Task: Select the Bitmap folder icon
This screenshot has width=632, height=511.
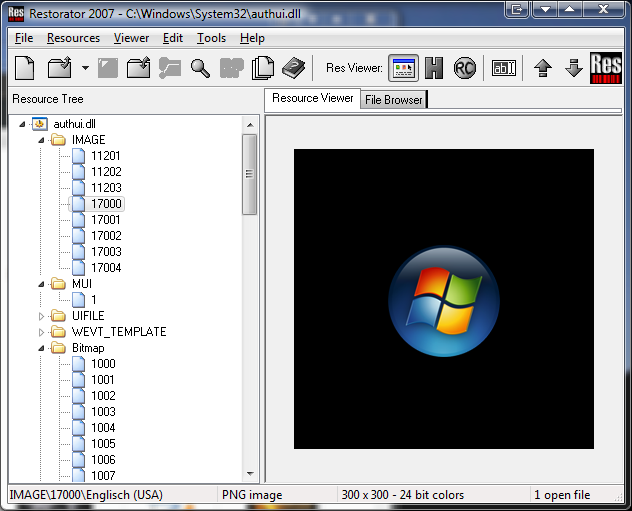Action: [x=58, y=348]
